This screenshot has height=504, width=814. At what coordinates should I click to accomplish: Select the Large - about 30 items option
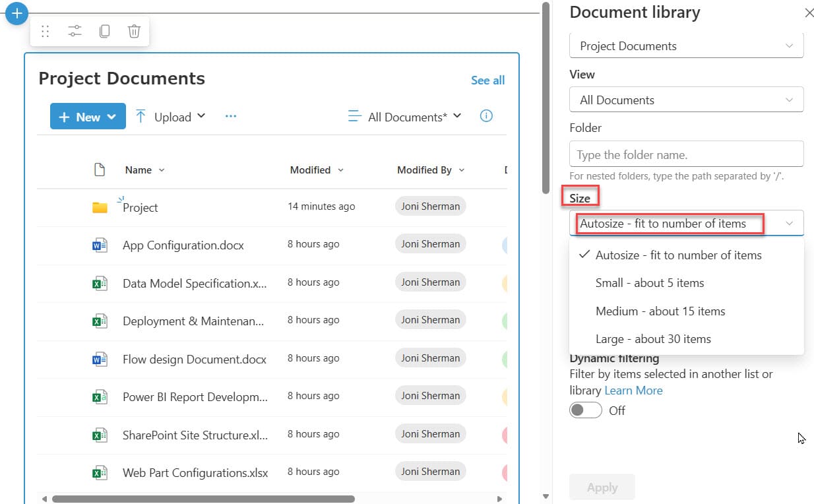point(654,338)
